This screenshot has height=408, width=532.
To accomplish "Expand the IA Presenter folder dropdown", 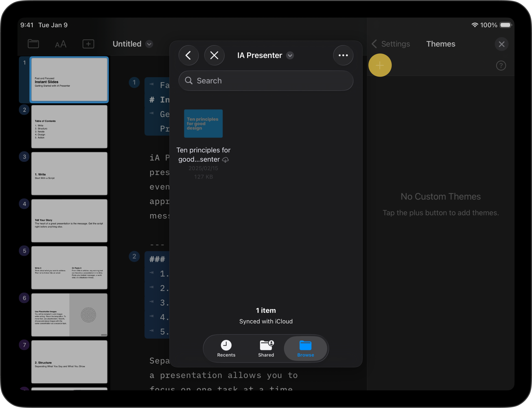I will click(290, 55).
